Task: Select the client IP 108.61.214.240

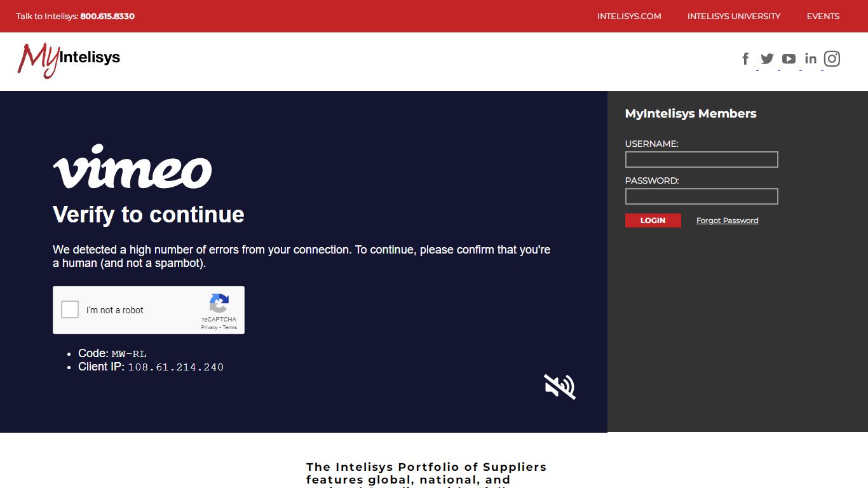Action: pos(176,367)
